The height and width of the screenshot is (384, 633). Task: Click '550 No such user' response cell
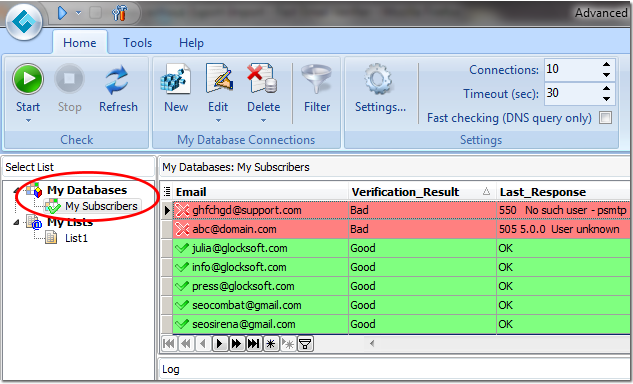(x=564, y=210)
